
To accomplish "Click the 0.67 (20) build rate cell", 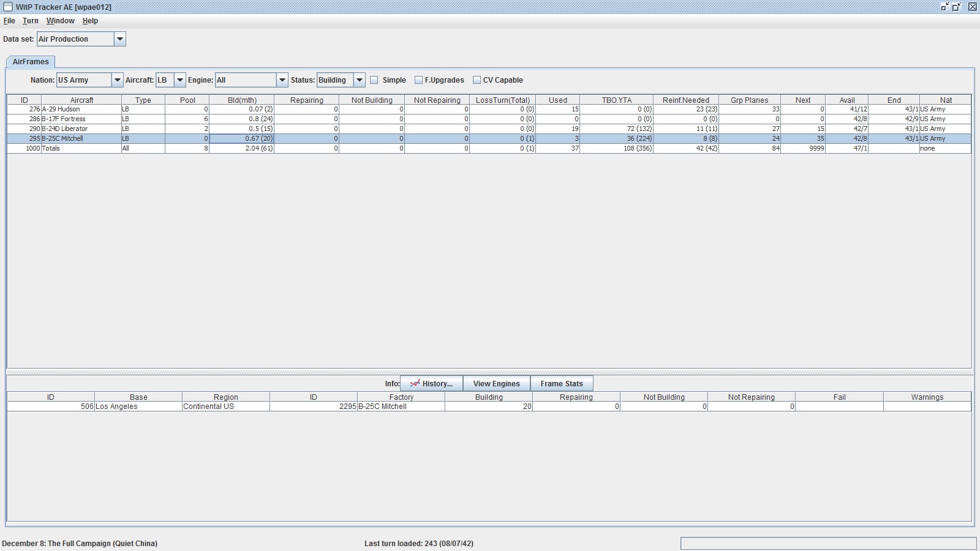I will 242,138.
